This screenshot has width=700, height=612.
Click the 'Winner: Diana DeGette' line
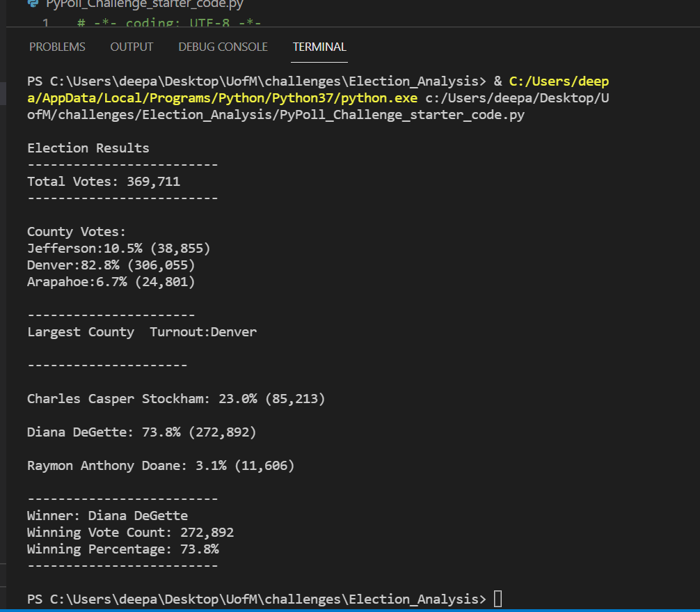[107, 516]
